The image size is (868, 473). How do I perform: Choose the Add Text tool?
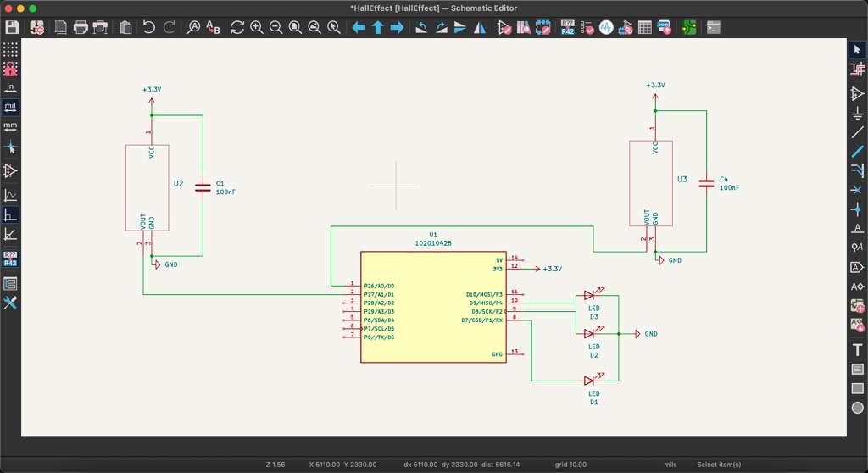(x=857, y=350)
